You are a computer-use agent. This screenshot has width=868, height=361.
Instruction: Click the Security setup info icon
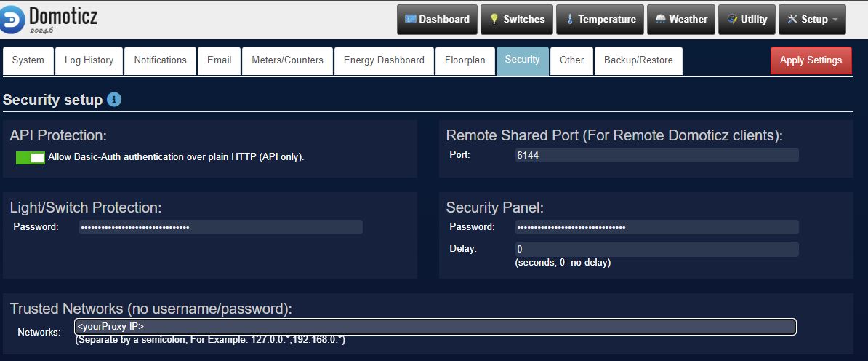(x=114, y=100)
